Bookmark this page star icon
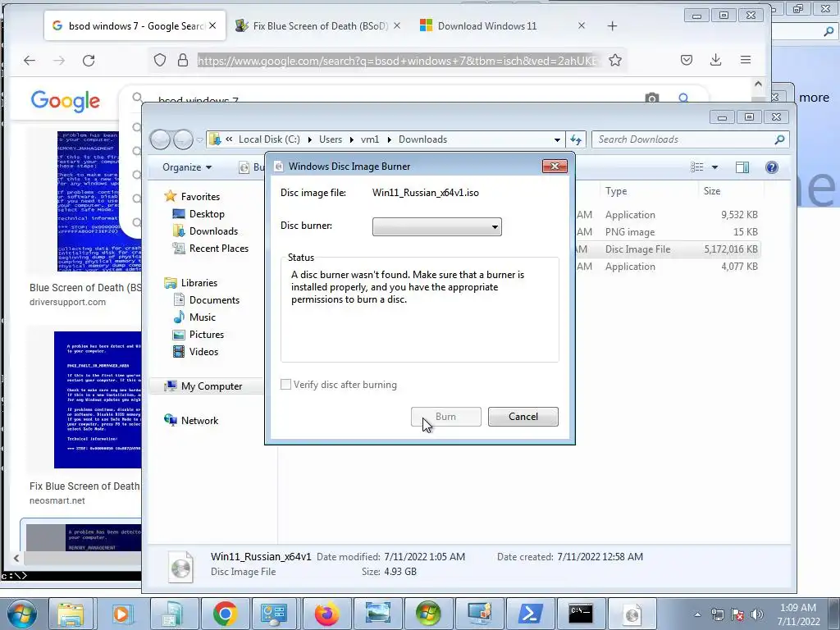This screenshot has width=840, height=630. coord(615,60)
